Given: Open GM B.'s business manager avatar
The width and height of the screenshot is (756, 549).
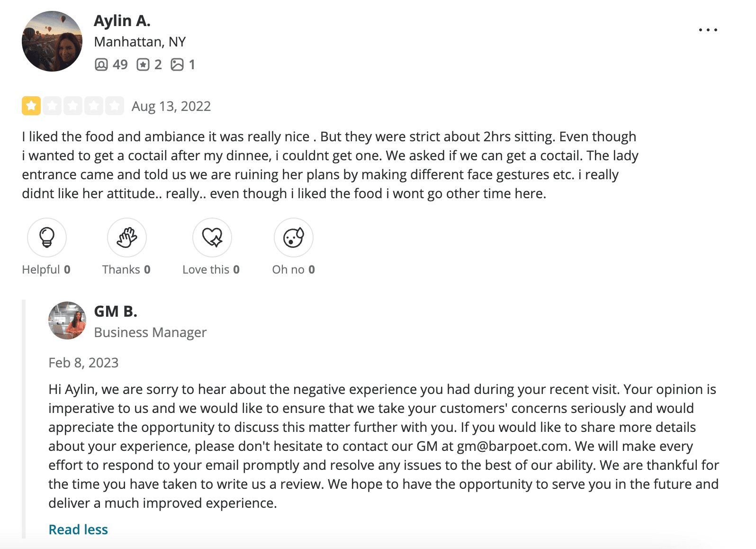Looking at the screenshot, I should coord(67,320).
